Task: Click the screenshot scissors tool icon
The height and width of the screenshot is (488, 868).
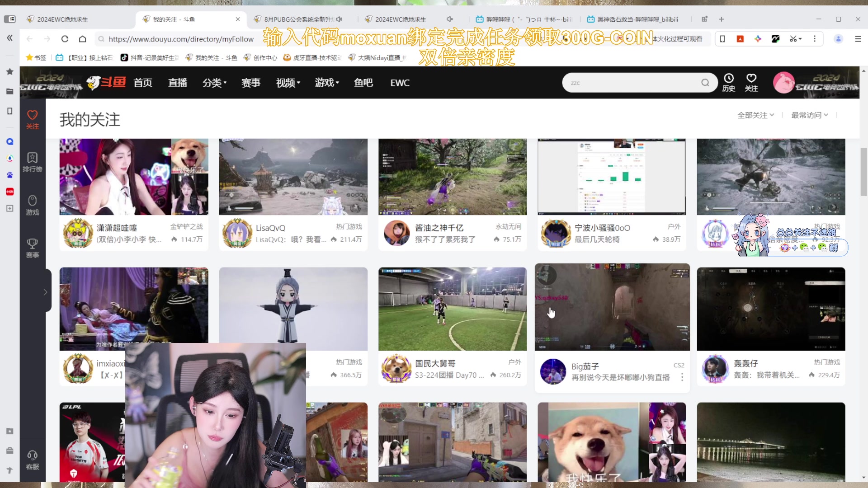Action: (x=793, y=39)
